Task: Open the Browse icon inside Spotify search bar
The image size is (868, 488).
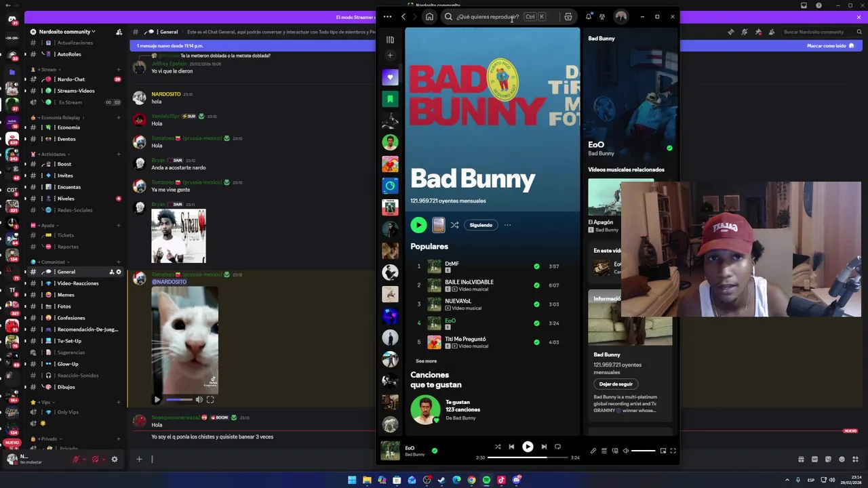Action: pos(568,17)
